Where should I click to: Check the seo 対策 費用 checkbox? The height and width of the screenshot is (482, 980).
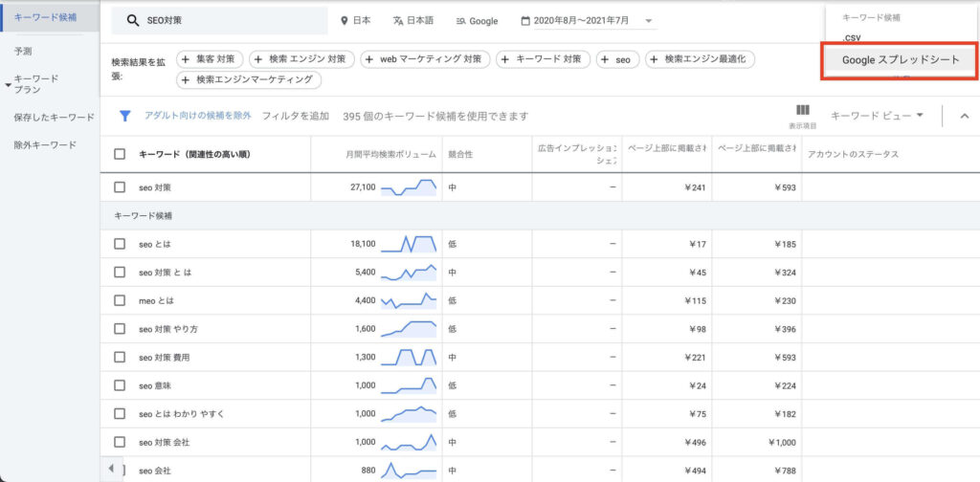(x=120, y=358)
